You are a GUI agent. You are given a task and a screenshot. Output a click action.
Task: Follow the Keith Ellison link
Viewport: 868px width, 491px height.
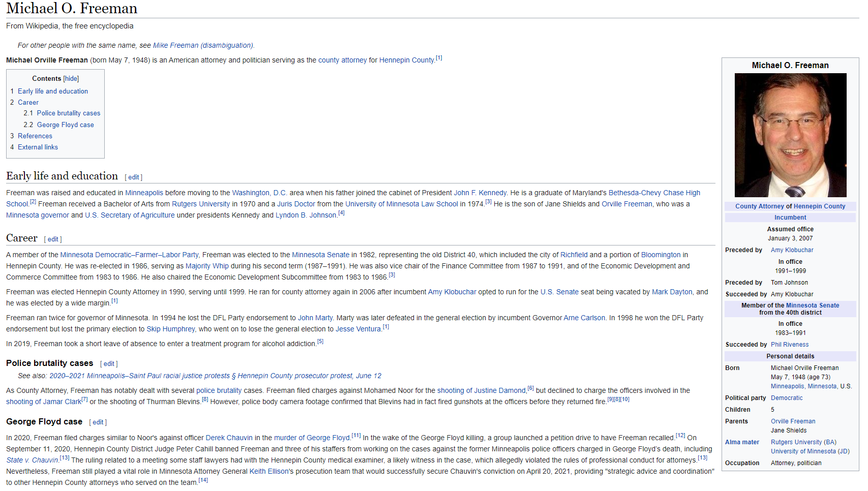coord(268,472)
